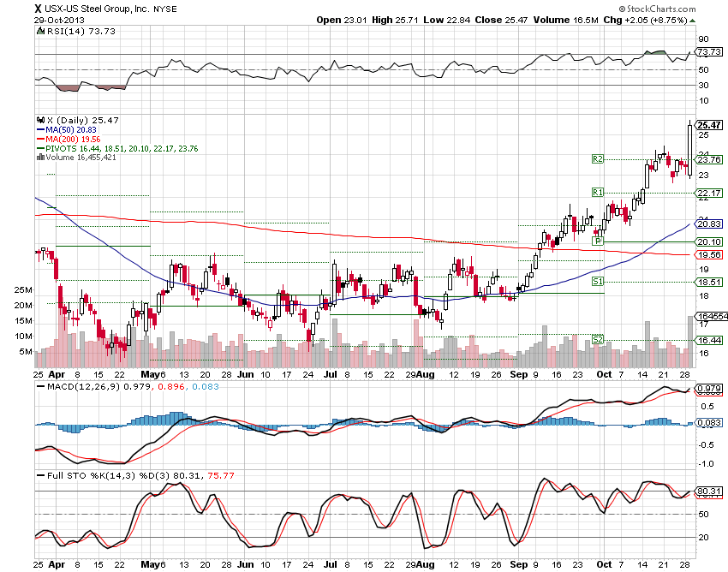Click the blue 0.083 MACD histogram legend value

click(205, 386)
